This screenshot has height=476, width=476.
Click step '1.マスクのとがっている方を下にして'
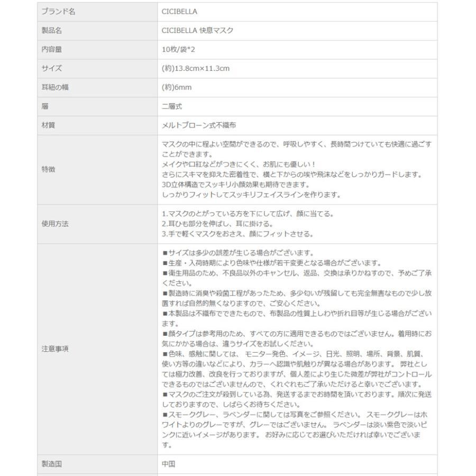pos(248,214)
